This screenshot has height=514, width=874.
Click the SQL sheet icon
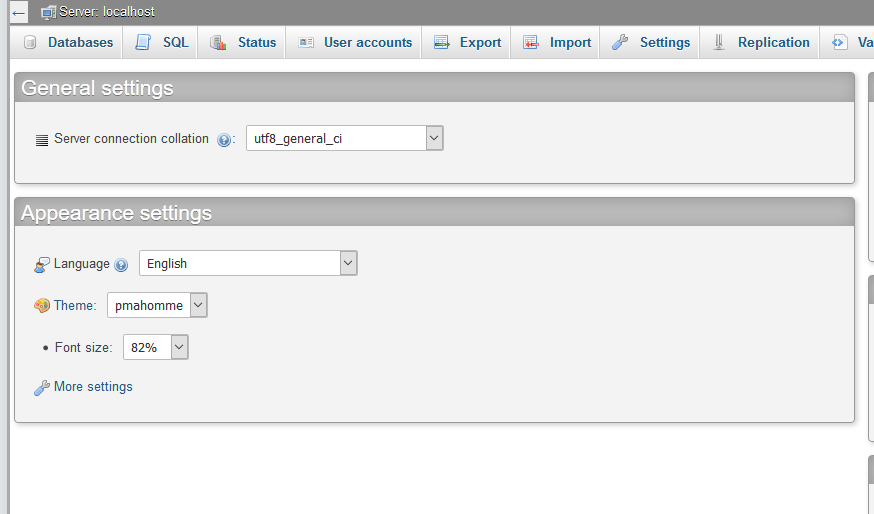(x=143, y=42)
